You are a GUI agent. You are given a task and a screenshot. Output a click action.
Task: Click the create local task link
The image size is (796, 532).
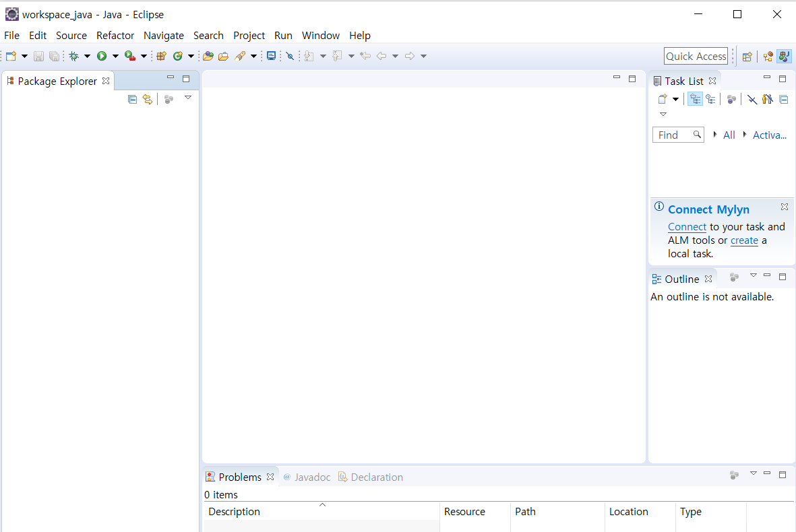(744, 240)
